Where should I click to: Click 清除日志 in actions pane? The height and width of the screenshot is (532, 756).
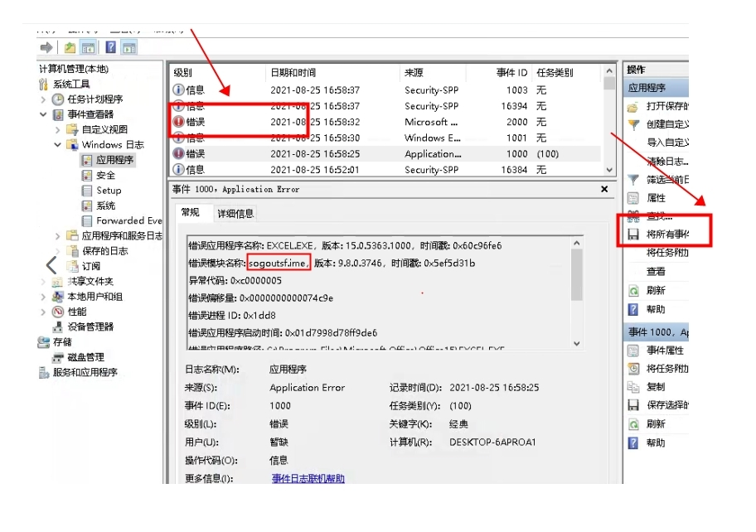[668, 162]
